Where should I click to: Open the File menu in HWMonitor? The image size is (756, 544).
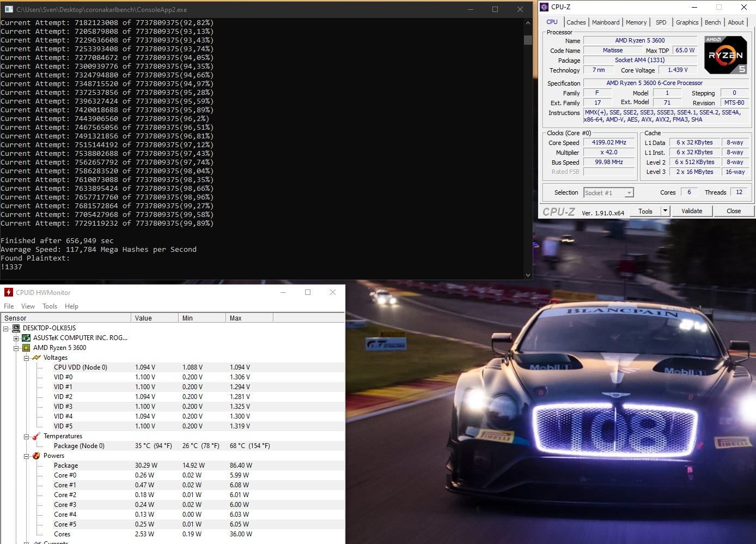[x=9, y=306]
